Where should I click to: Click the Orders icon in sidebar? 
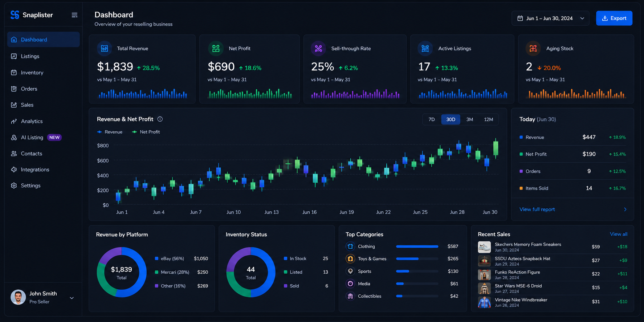(14, 89)
